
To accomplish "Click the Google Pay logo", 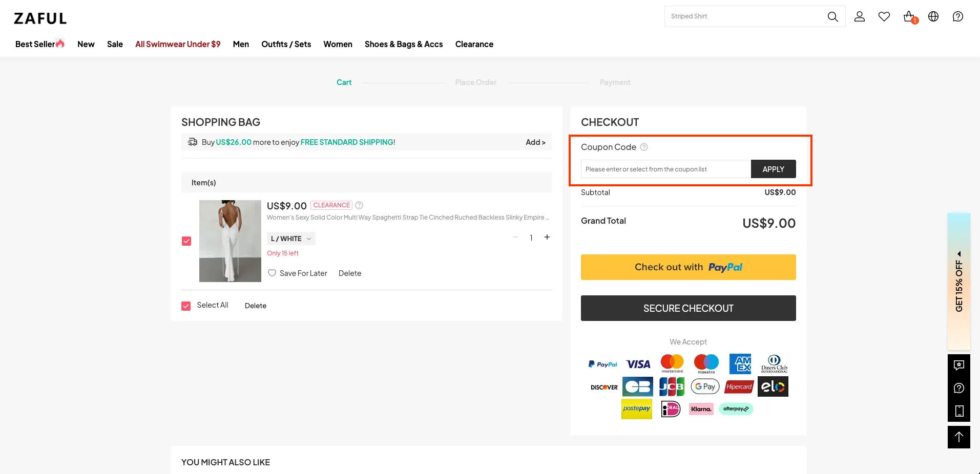I will pyautogui.click(x=705, y=386).
